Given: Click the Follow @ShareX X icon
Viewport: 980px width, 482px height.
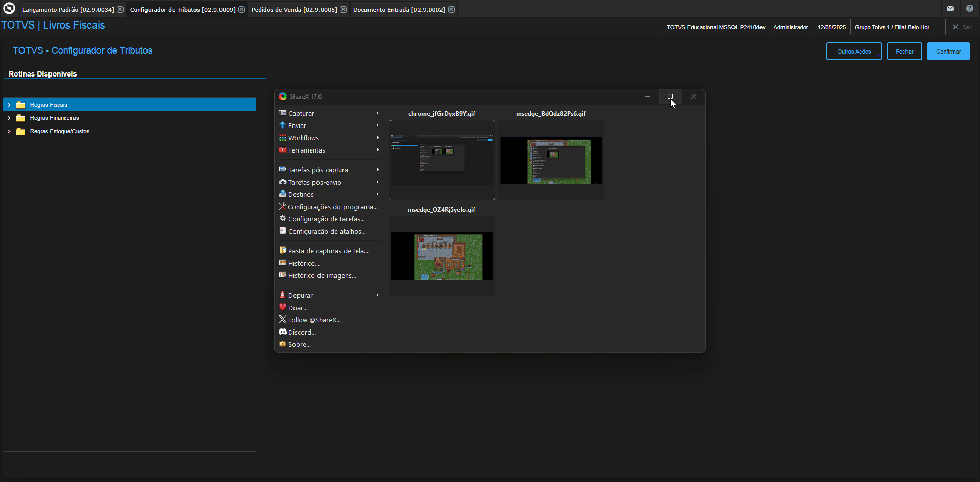Looking at the screenshot, I should (283, 319).
